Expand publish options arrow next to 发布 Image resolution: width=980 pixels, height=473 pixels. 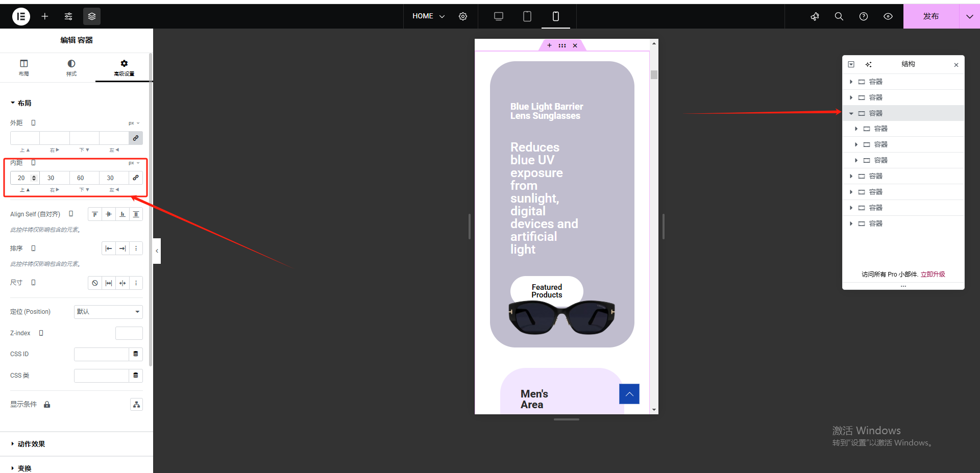click(969, 16)
